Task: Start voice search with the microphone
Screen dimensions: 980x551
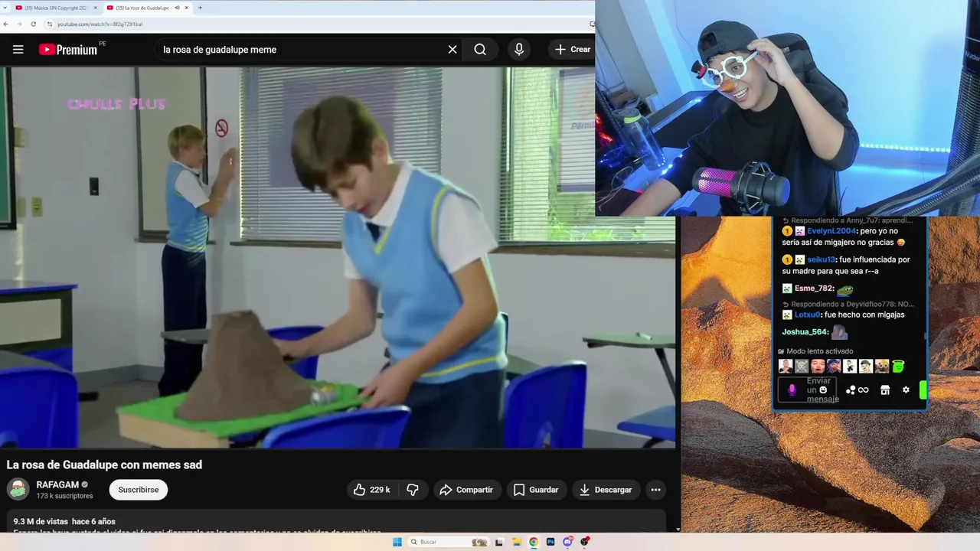Action: point(519,49)
